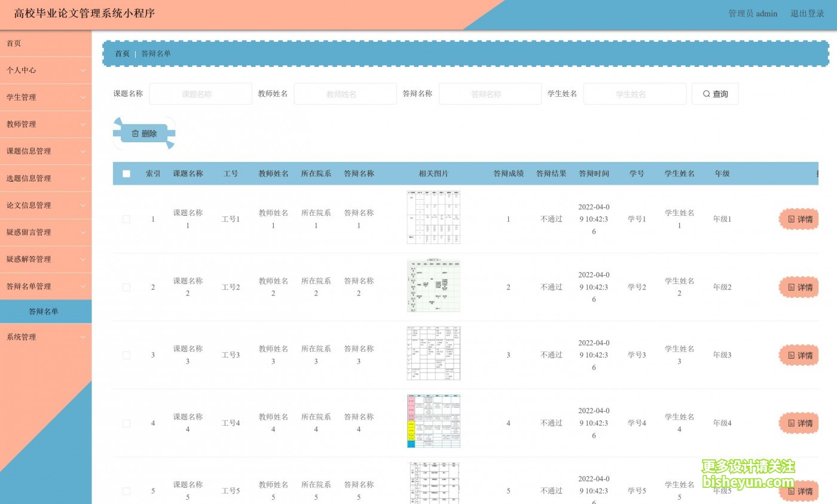Check the checkbox for row 课题名称3
This screenshot has height=504, width=837.
126,355
